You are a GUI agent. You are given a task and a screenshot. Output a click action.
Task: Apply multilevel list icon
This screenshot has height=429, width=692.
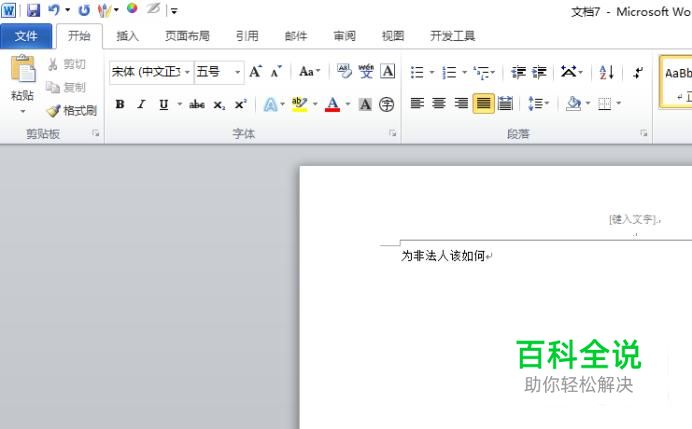[x=481, y=72]
